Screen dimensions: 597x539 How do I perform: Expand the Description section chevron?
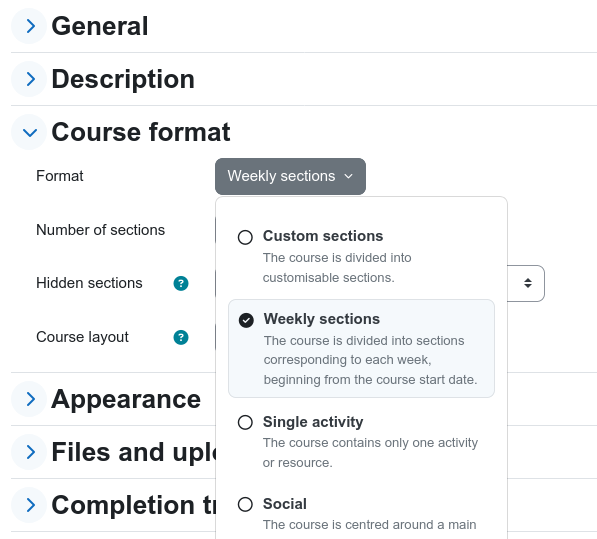(x=29, y=79)
